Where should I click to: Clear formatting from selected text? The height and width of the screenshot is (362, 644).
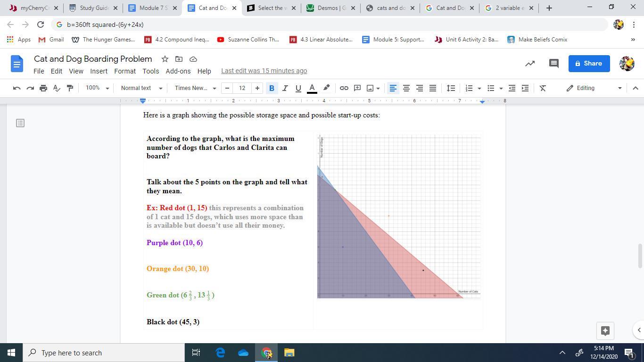tap(543, 88)
